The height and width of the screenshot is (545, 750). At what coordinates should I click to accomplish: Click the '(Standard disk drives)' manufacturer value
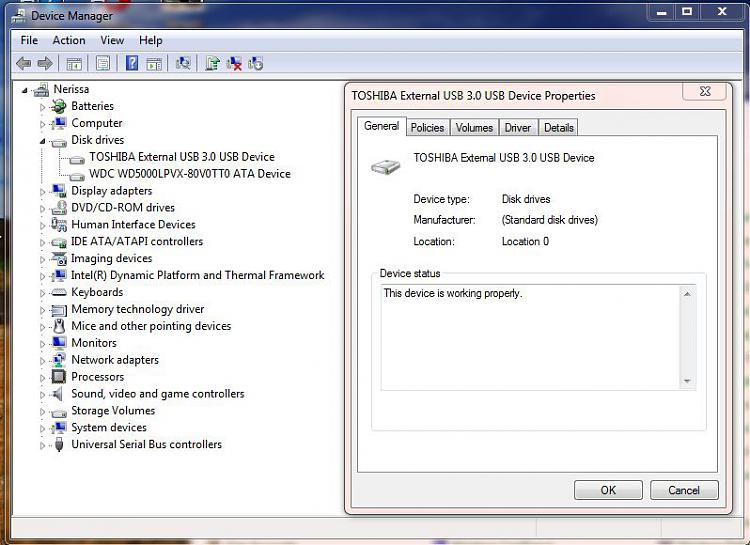tap(550, 220)
